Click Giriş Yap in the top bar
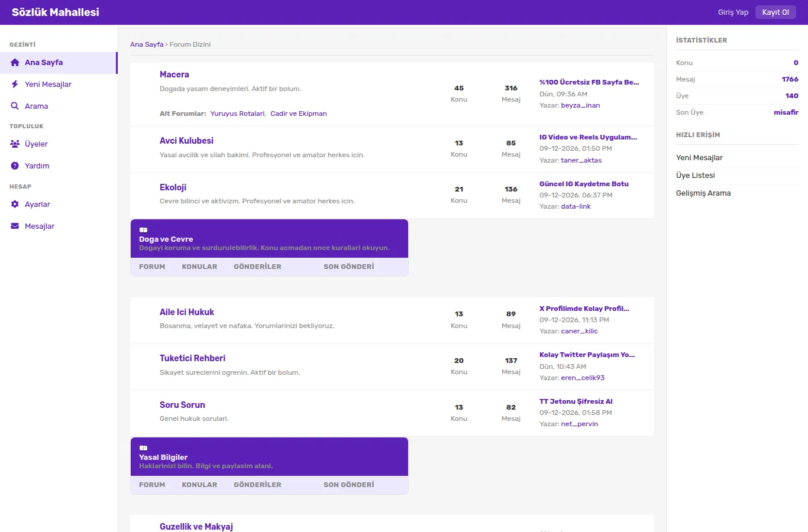This screenshot has width=808, height=532. [733, 12]
